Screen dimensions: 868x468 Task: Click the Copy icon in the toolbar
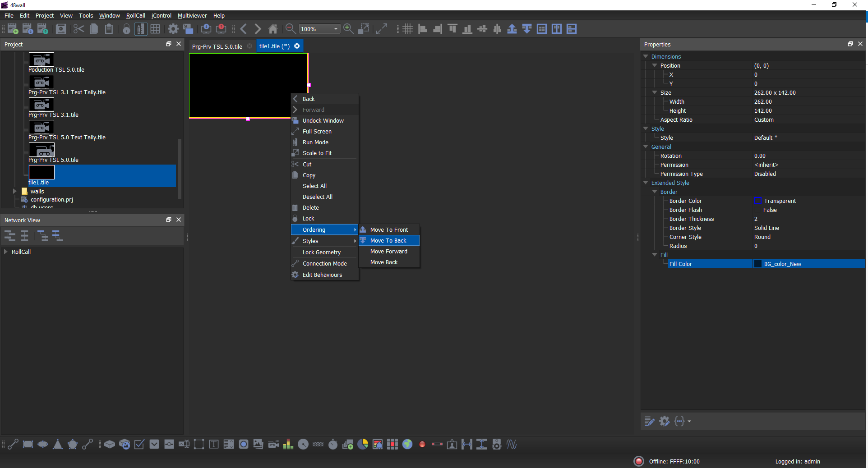point(94,29)
